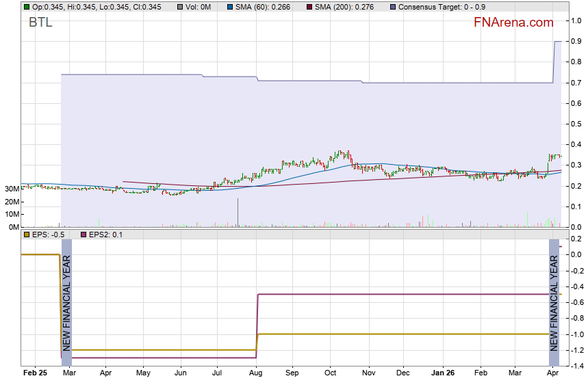Click the 30M volume axis label
588x387 pixels.
tap(12, 189)
